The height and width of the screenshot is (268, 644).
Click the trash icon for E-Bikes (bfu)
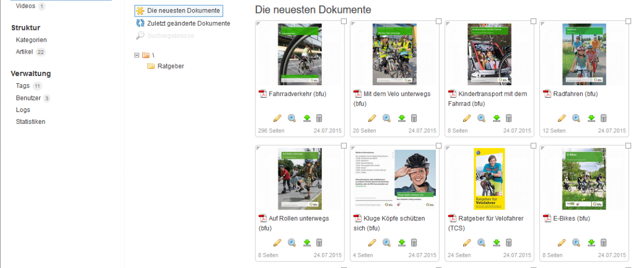tap(603, 243)
